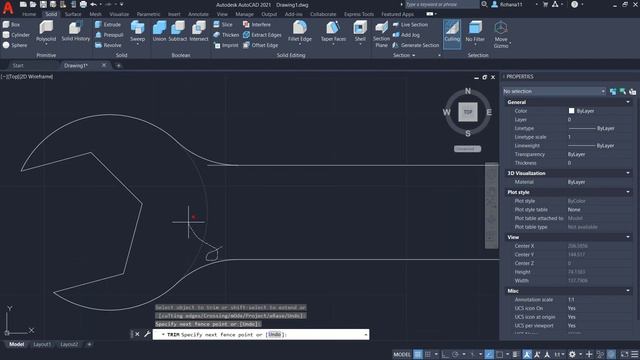Select the Imprint tool

click(x=226, y=45)
